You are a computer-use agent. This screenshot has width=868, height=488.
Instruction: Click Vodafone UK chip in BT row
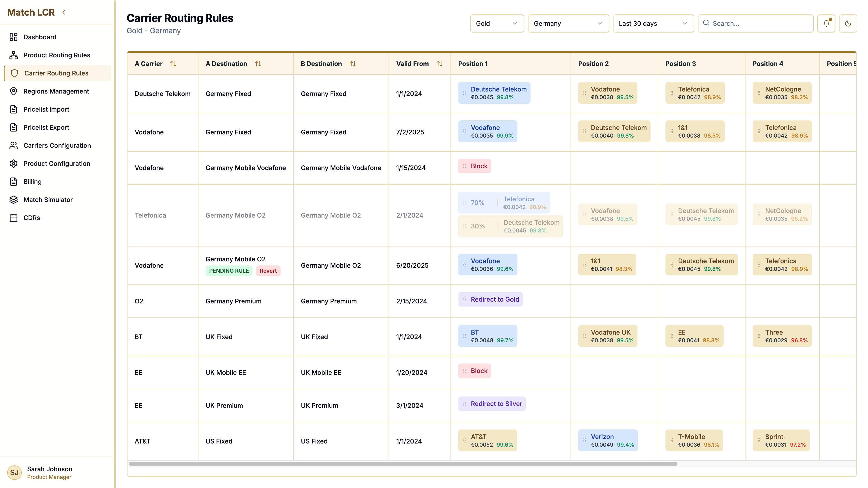(608, 336)
